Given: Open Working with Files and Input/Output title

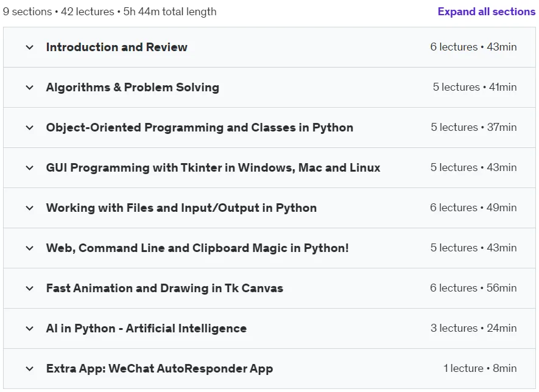Looking at the screenshot, I should click(x=181, y=208).
